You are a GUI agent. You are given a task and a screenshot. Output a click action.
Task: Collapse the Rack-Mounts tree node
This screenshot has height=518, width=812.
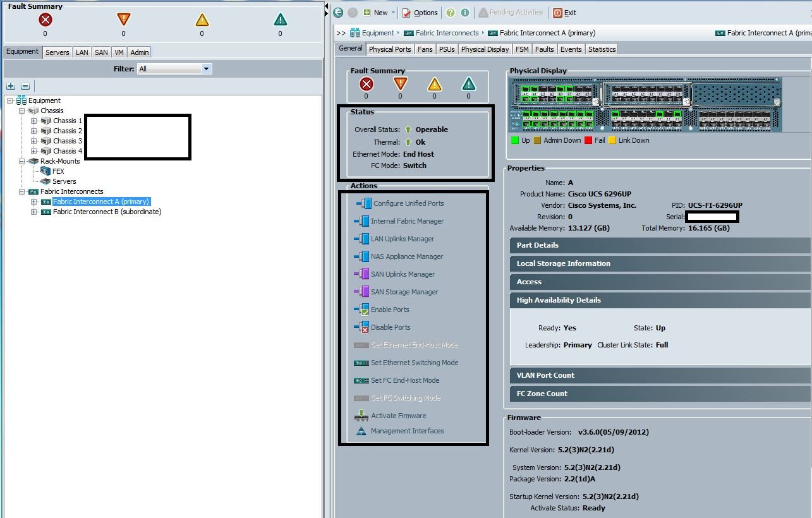pyautogui.click(x=22, y=161)
